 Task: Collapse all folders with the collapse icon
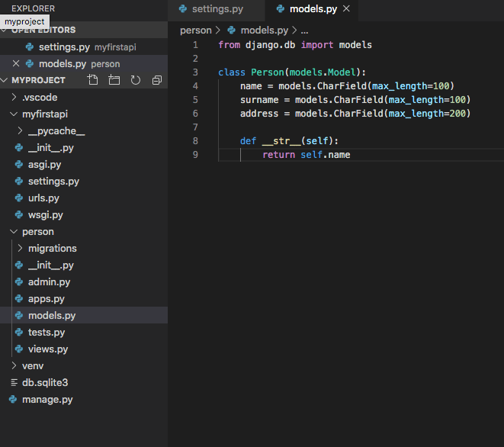point(157,80)
